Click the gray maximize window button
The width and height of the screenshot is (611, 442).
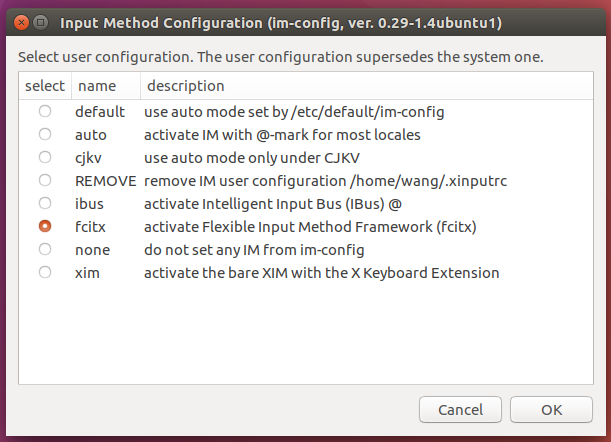pos(40,23)
